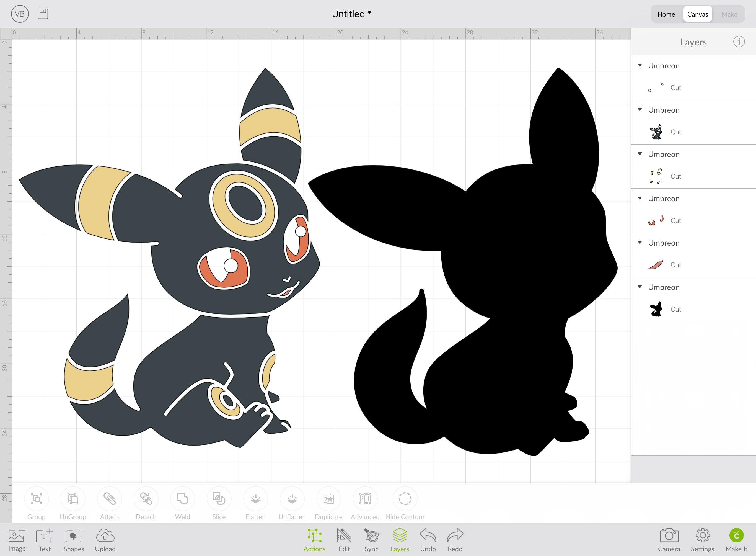Select the orange eyes Cut layer thumbnail

(656, 220)
